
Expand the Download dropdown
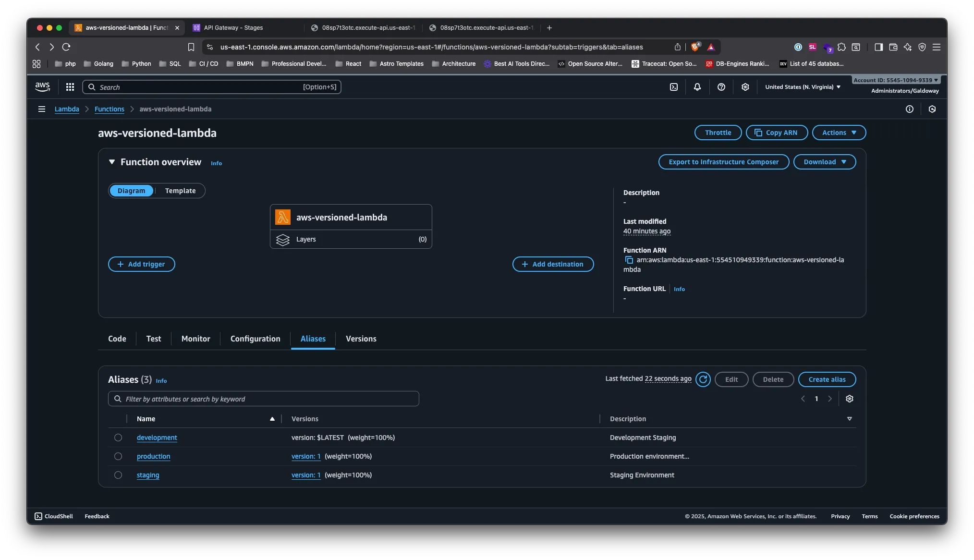[824, 162]
